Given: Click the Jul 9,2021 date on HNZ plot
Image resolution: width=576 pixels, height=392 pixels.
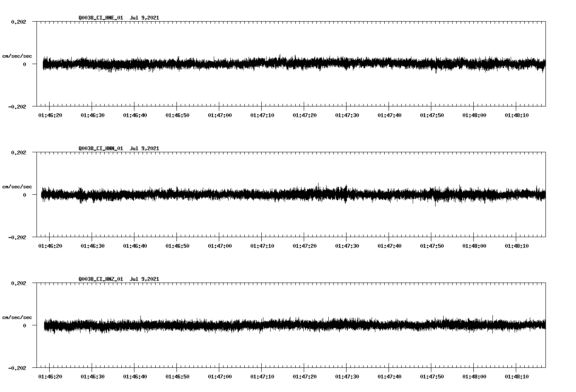Looking at the screenshot, I should click(x=145, y=279).
